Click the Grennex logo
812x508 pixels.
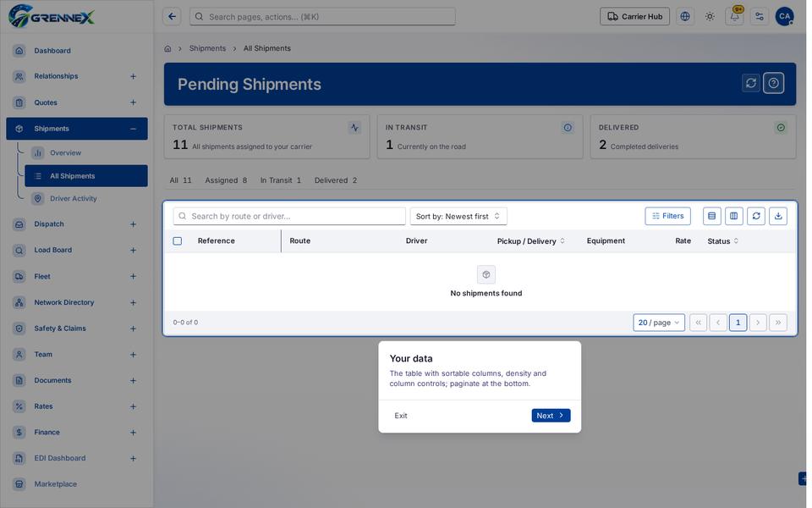[x=52, y=16]
